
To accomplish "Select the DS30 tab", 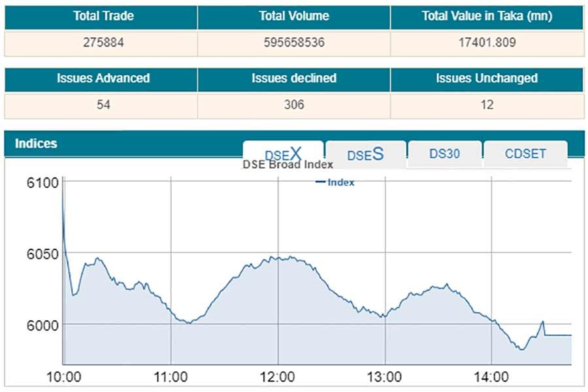I will click(444, 154).
